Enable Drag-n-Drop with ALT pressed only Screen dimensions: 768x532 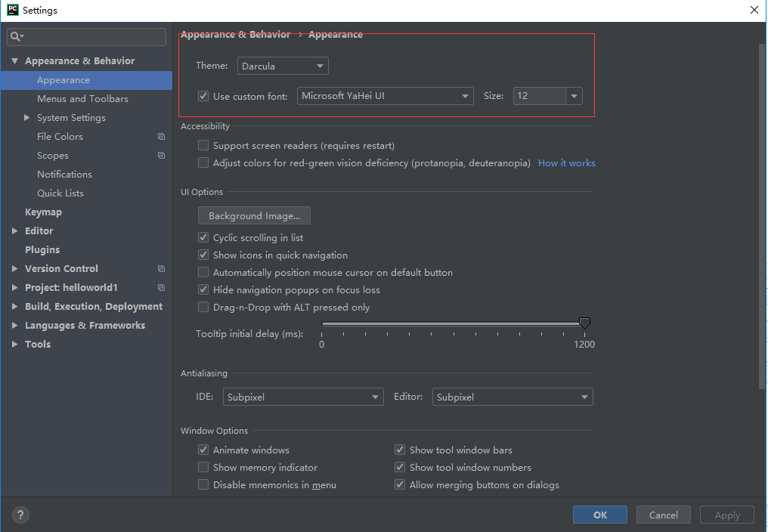tap(203, 307)
